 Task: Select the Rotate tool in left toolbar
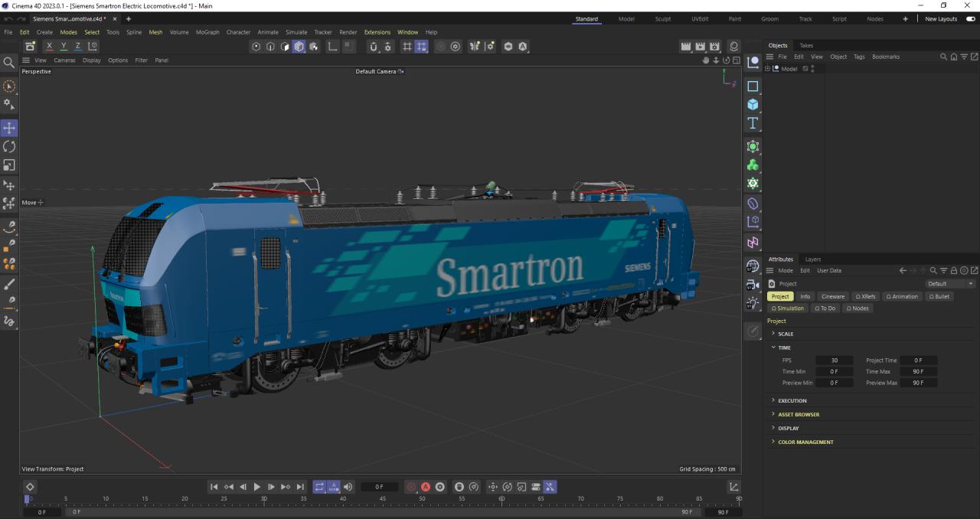(9, 146)
